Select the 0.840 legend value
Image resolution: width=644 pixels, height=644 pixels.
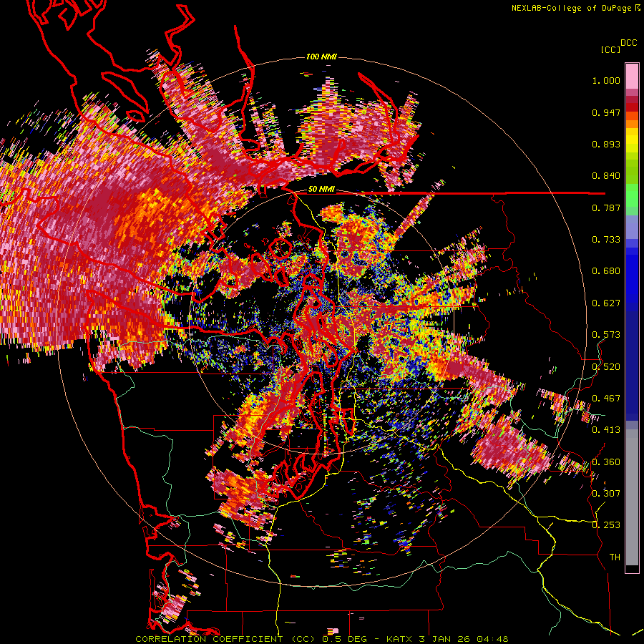606,176
